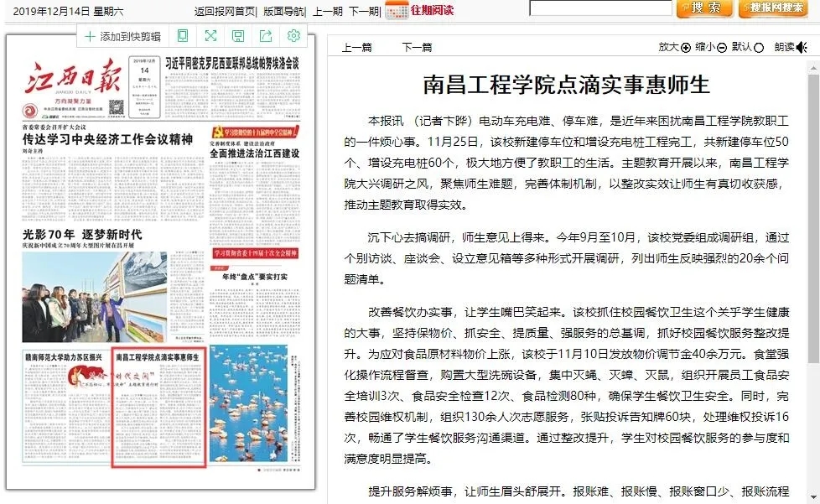This screenshot has height=504, width=820.
Task: Click the 朗读 speaker icon
Action: (x=802, y=47)
